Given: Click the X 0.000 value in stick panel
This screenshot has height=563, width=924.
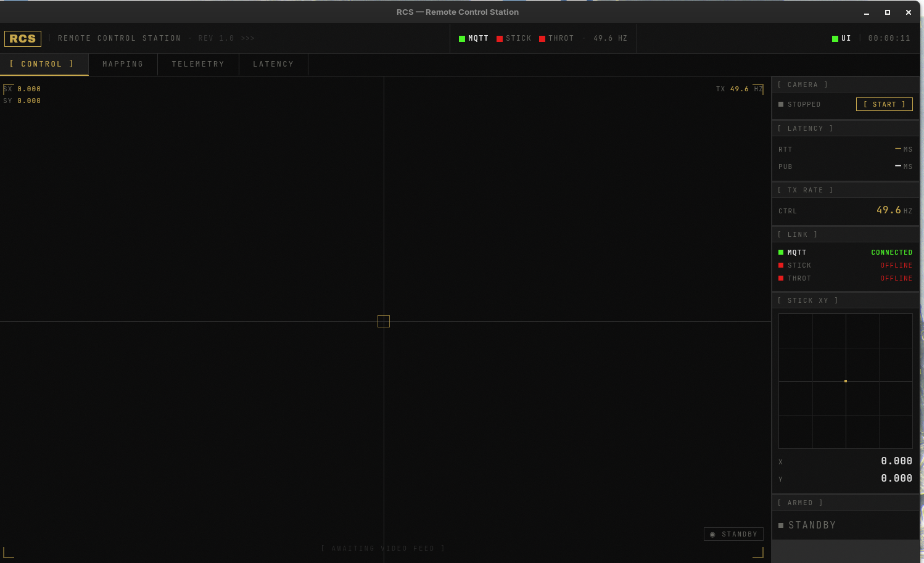Looking at the screenshot, I should tap(896, 461).
